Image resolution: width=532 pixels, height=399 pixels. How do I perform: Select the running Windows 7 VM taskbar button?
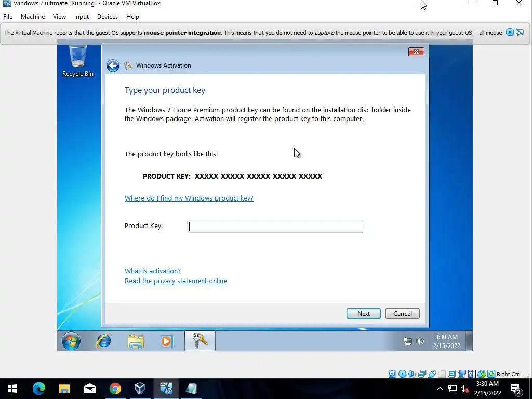166,389
